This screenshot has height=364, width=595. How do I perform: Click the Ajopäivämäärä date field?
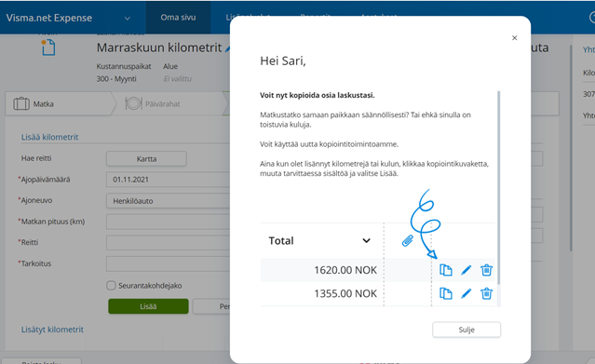(169, 180)
